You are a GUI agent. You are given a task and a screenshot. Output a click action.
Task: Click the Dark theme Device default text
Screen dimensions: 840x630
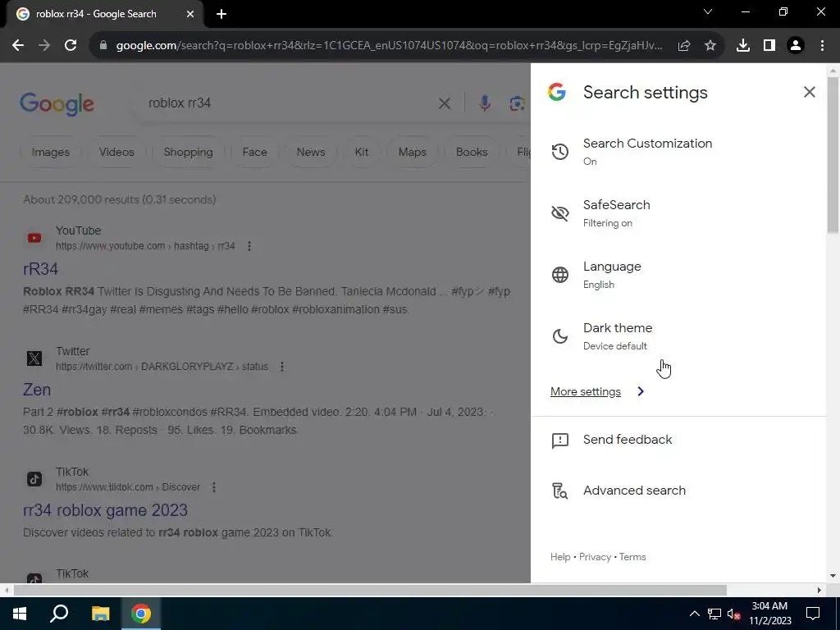pos(615,346)
